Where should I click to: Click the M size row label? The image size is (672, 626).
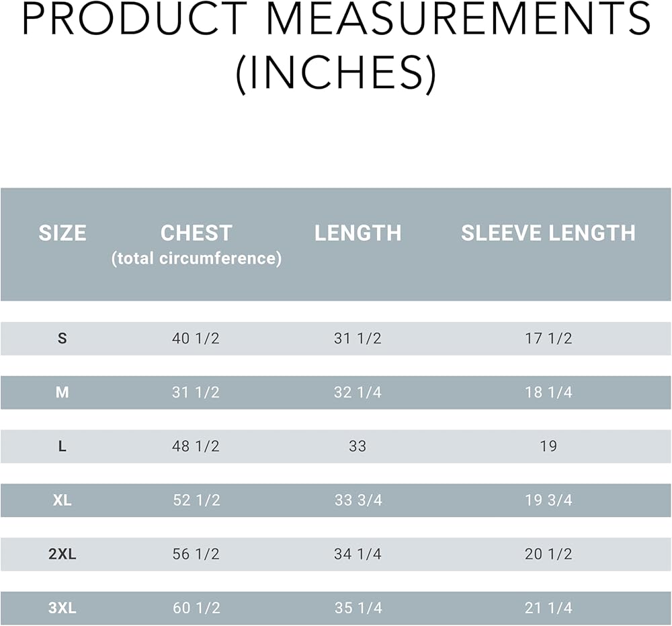point(62,392)
